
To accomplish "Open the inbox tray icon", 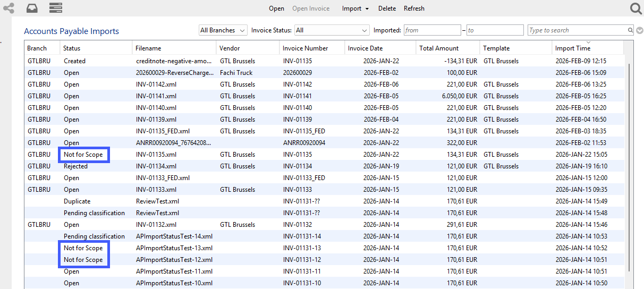I will click(32, 8).
